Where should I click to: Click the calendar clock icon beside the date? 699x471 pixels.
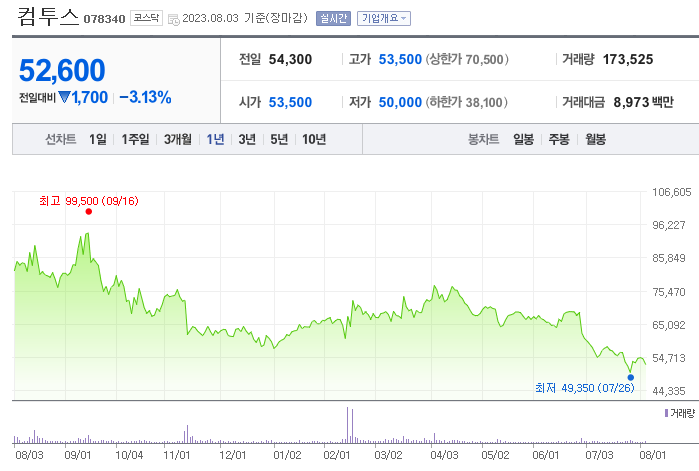coord(173,19)
